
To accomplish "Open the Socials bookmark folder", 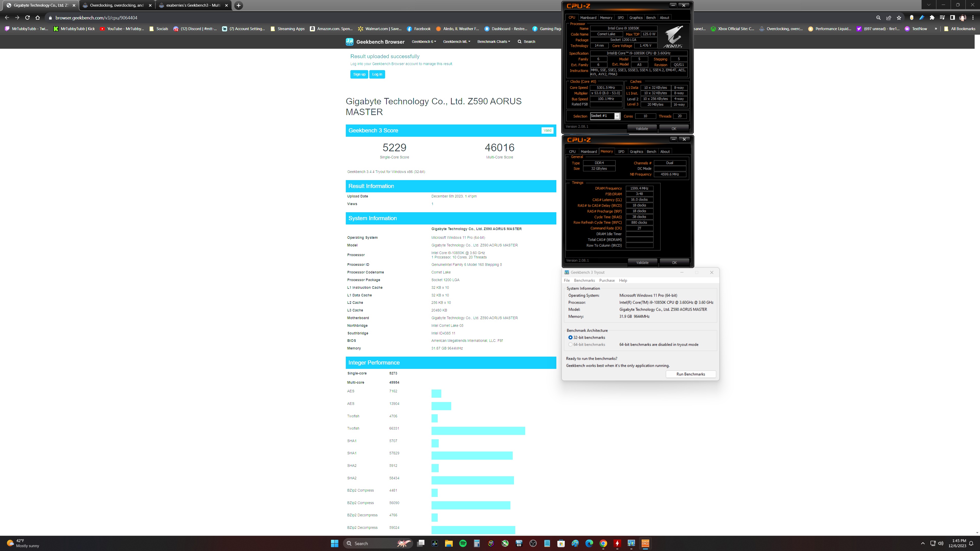I will pos(159,29).
